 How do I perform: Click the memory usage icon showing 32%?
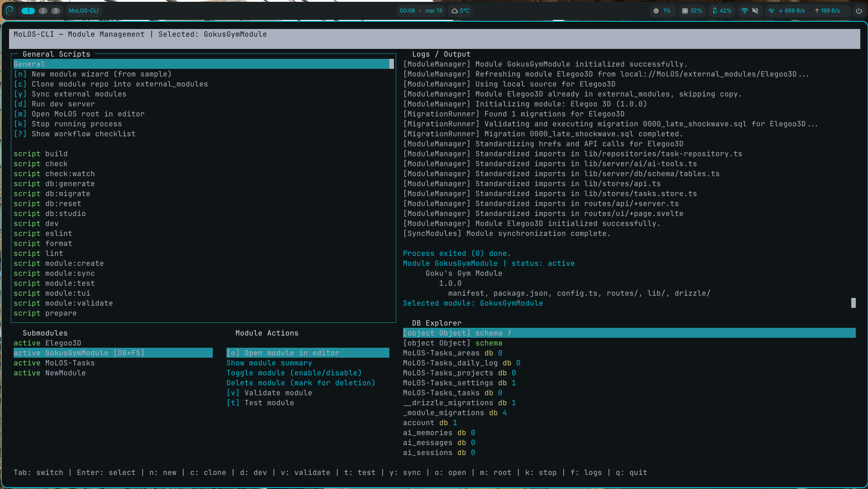pyautogui.click(x=685, y=11)
